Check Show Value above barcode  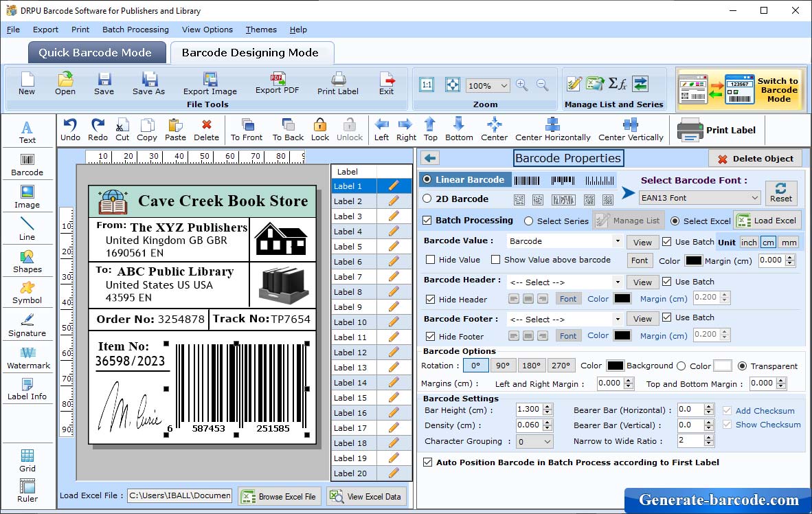pyautogui.click(x=495, y=260)
